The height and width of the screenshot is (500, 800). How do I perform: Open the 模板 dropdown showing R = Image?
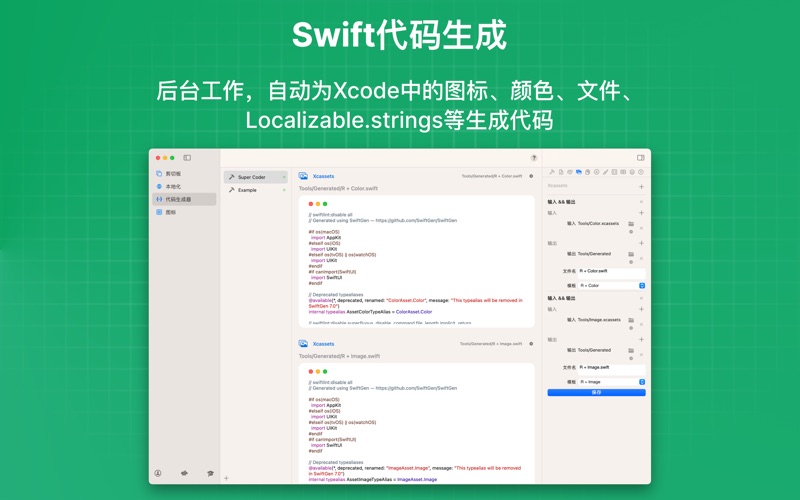pyautogui.click(x=612, y=382)
